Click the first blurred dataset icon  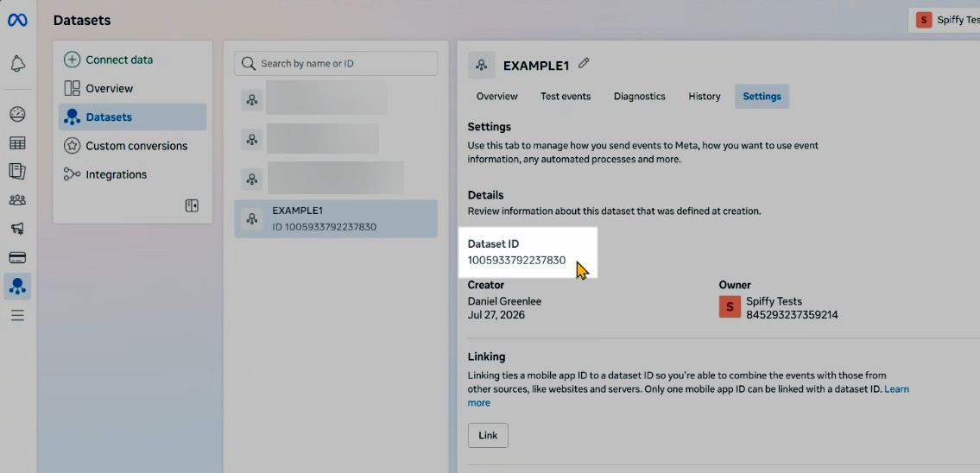(252, 100)
